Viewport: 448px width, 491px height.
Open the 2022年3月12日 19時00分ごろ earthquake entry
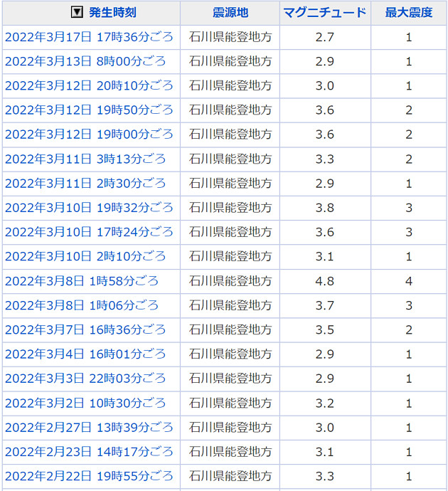(89, 134)
